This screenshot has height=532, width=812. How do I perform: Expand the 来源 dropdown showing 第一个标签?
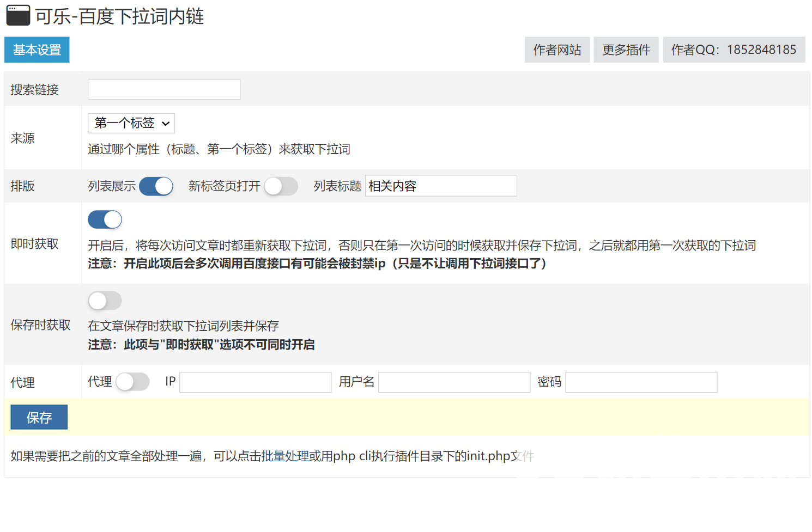point(131,123)
